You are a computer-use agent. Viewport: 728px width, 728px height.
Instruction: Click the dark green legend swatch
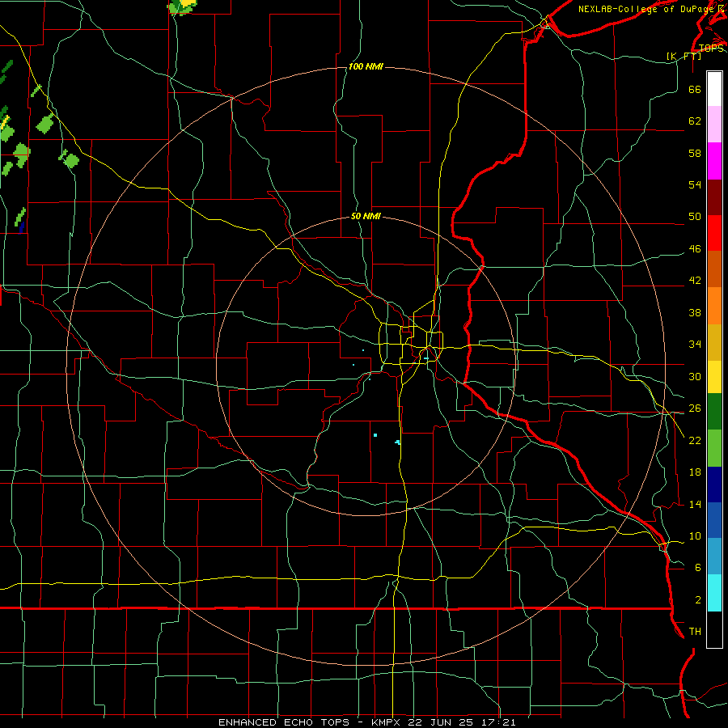tap(714, 412)
